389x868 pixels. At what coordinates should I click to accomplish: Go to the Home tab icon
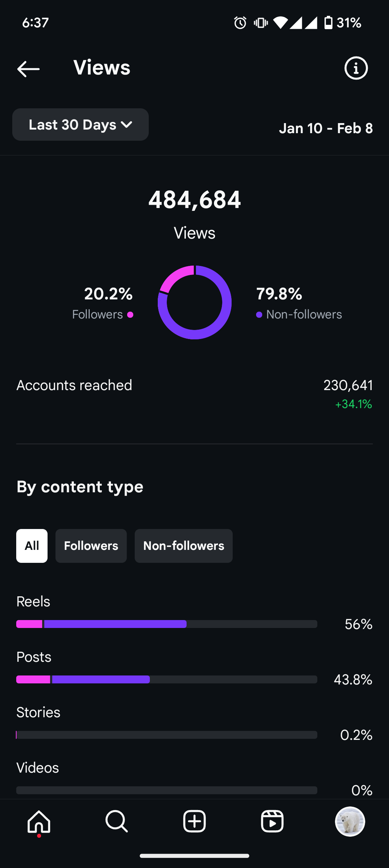coord(39,822)
